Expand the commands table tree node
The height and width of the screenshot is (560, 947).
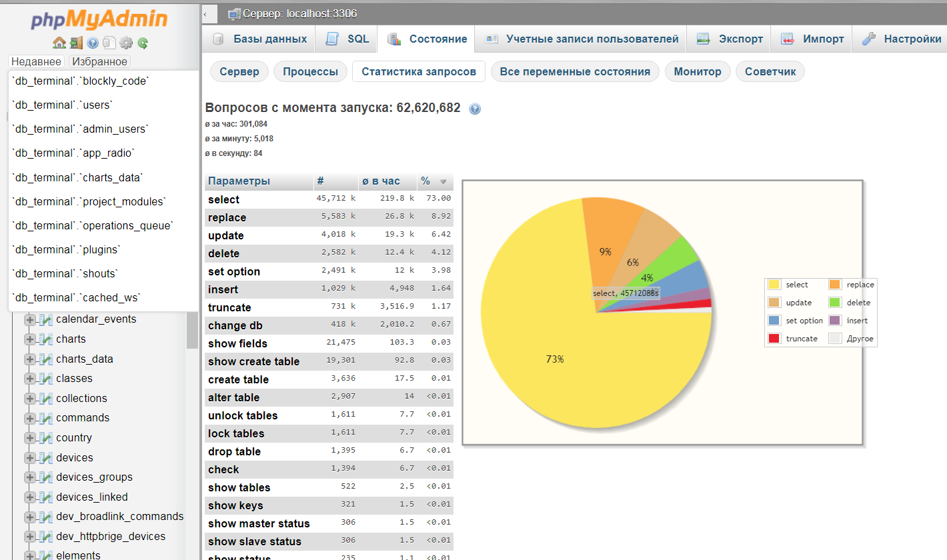[x=30, y=419]
